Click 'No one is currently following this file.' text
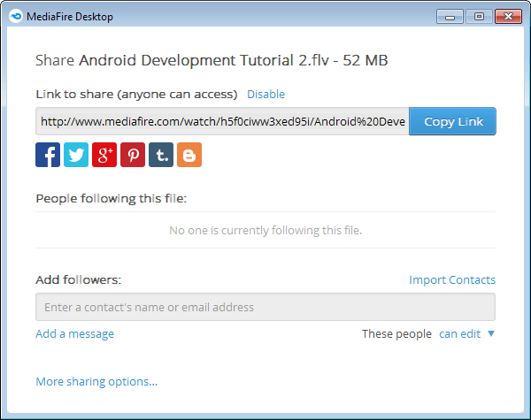The image size is (531, 420). [265, 231]
